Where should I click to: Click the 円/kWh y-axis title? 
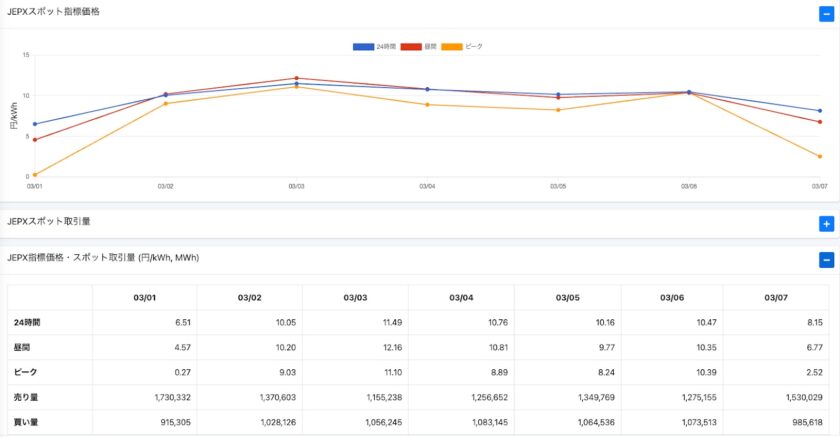[14, 118]
